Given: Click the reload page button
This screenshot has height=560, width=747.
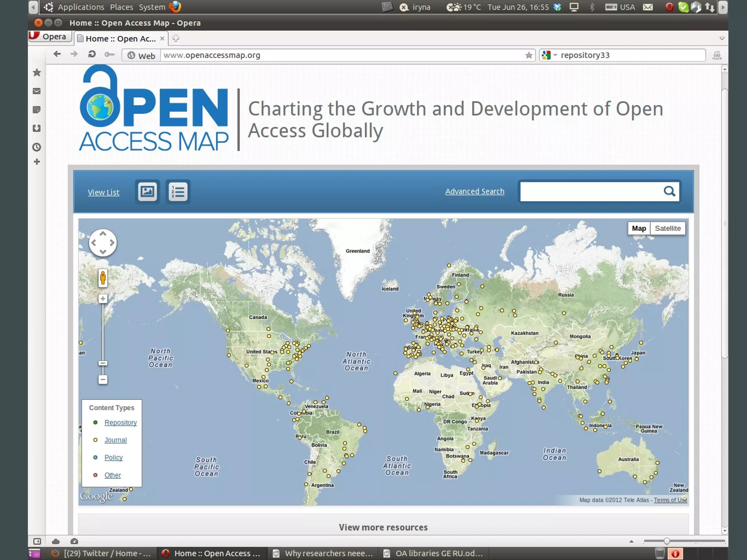Looking at the screenshot, I should click(x=92, y=54).
